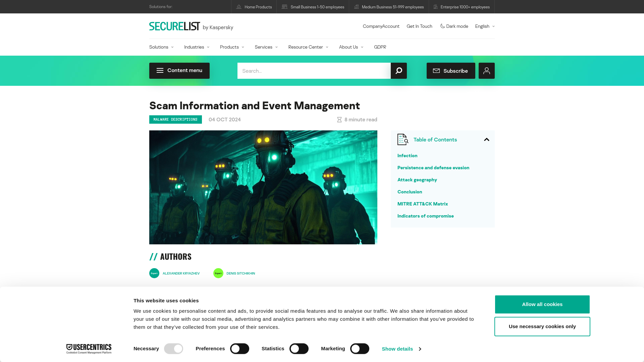Click the Securelist by Kaspersky logo

[x=191, y=26]
